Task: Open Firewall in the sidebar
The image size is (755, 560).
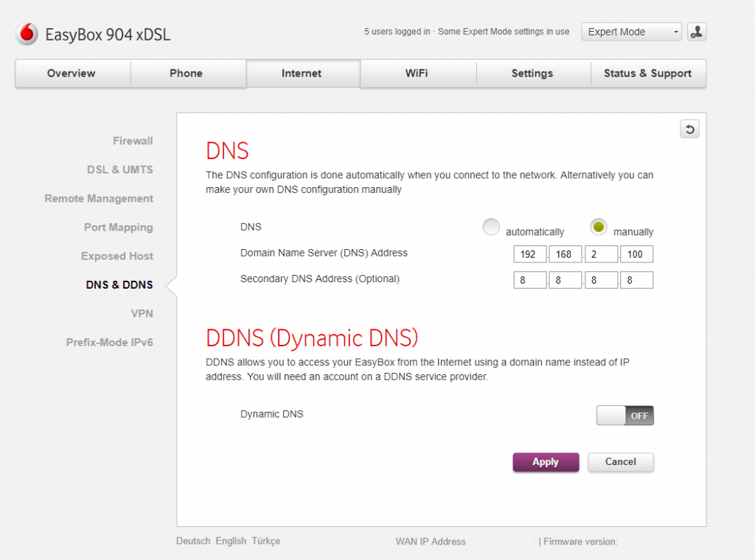Action: point(133,141)
